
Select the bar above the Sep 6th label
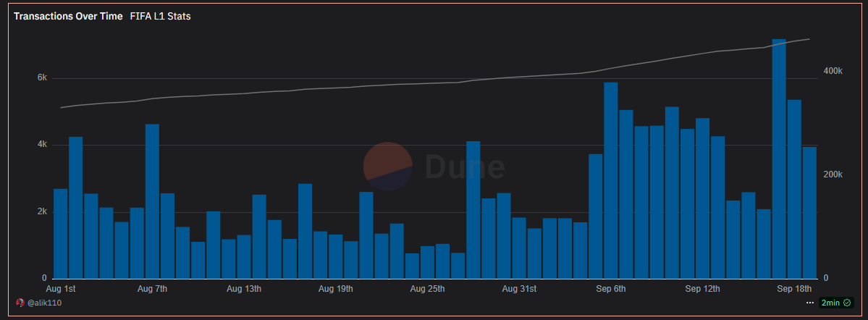610,180
